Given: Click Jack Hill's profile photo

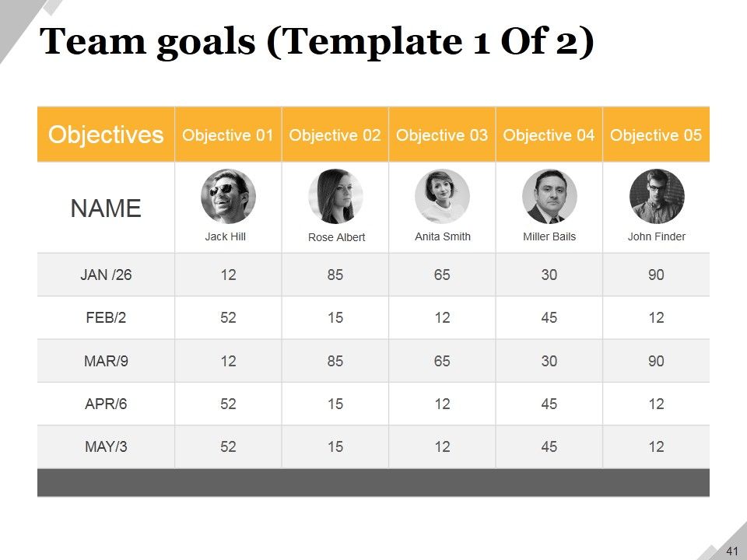Looking at the screenshot, I should [228, 196].
